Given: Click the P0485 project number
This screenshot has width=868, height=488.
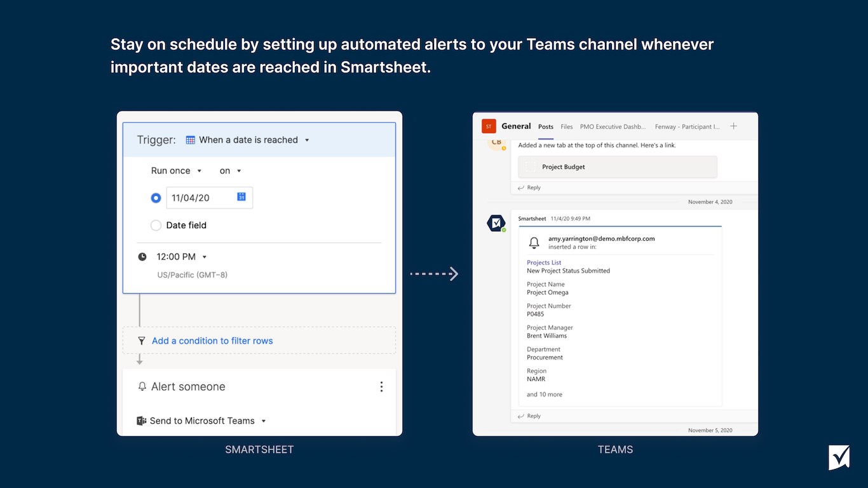Looking at the screenshot, I should (x=536, y=314).
